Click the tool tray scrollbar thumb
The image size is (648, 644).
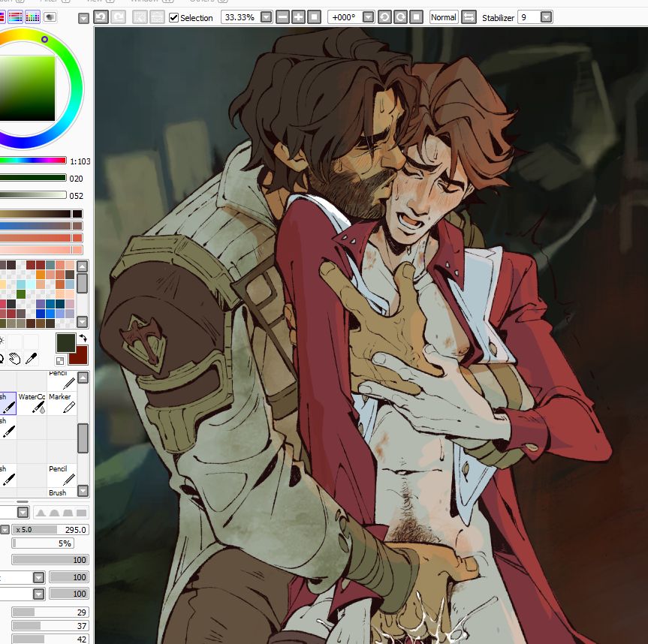83,438
